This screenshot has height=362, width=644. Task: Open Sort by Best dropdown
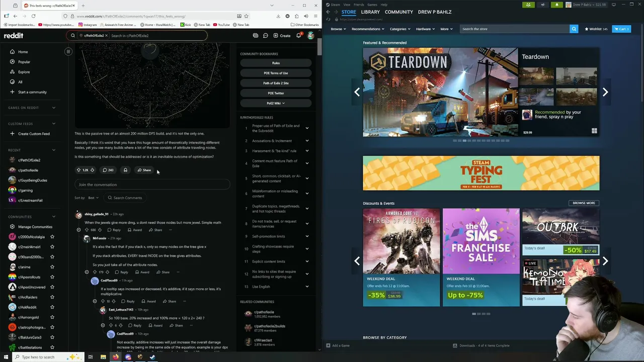93,198
